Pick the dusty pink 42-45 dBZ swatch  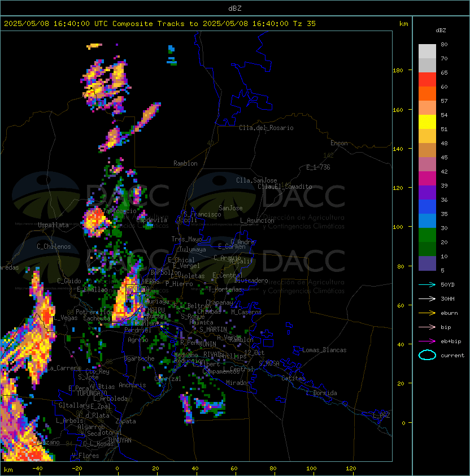[427, 165]
